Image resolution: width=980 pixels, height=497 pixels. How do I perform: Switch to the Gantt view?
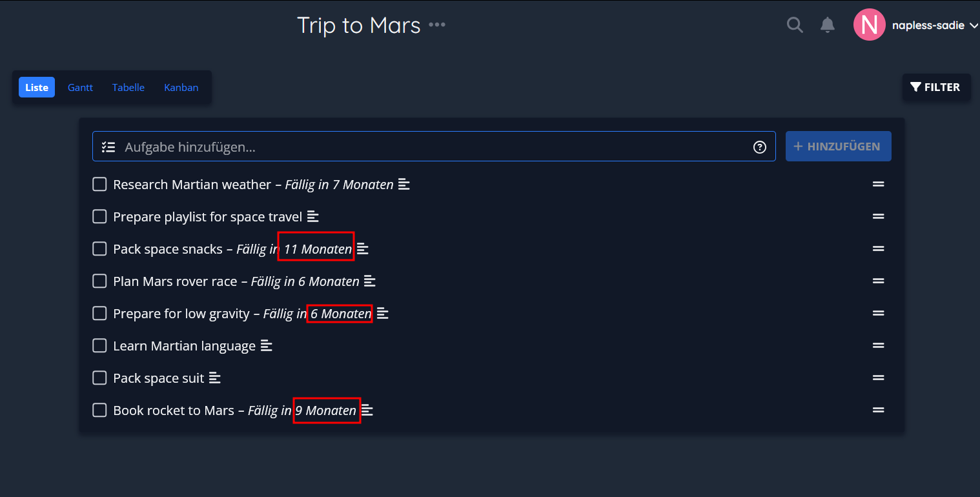[x=81, y=87]
